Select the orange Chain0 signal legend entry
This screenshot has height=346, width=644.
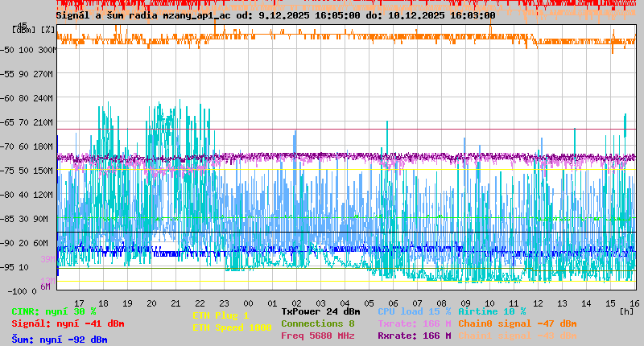pyautogui.click(x=518, y=323)
